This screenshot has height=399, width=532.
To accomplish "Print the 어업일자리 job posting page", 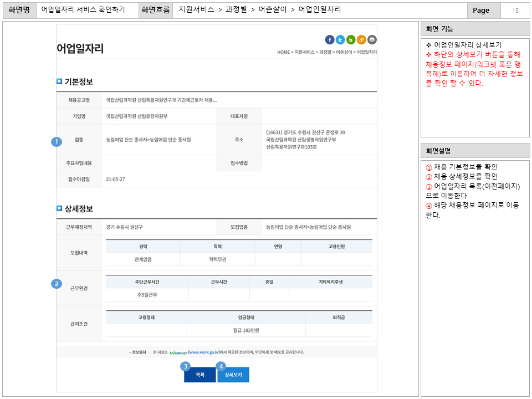I will point(372,40).
